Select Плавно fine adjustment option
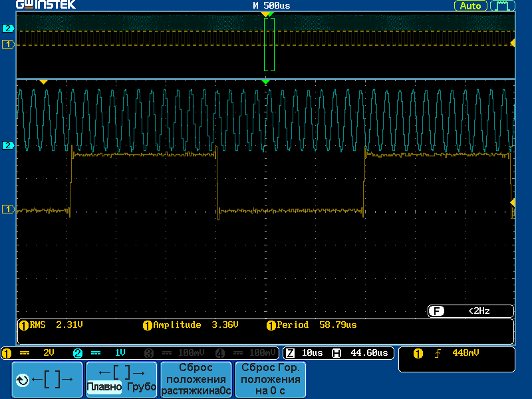 point(104,387)
